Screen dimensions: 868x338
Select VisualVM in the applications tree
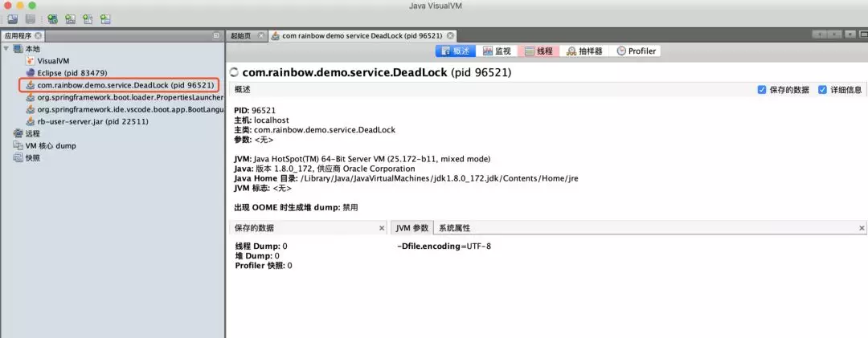(x=47, y=61)
